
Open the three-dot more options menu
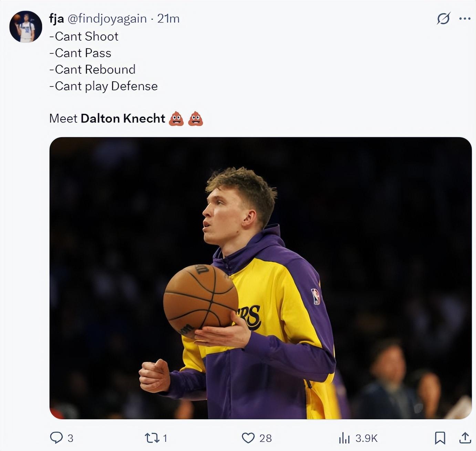coord(465,19)
